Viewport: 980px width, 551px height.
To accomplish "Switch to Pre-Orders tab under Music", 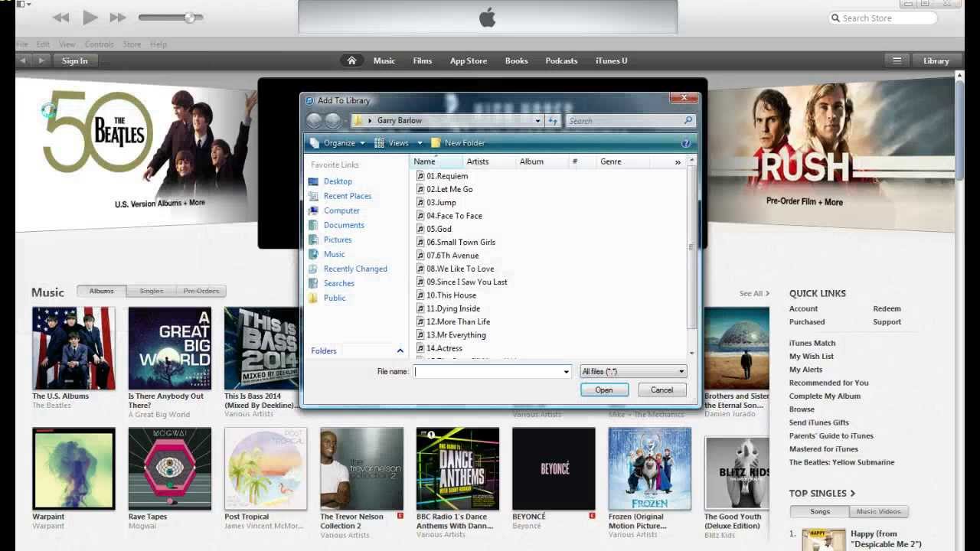I will pos(201,291).
